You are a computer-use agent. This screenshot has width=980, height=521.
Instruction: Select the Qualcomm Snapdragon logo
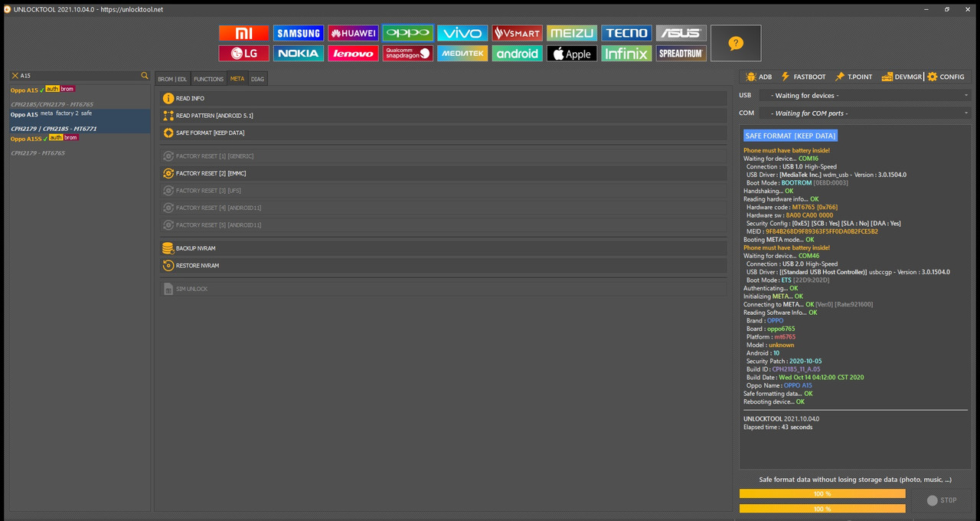pos(407,54)
